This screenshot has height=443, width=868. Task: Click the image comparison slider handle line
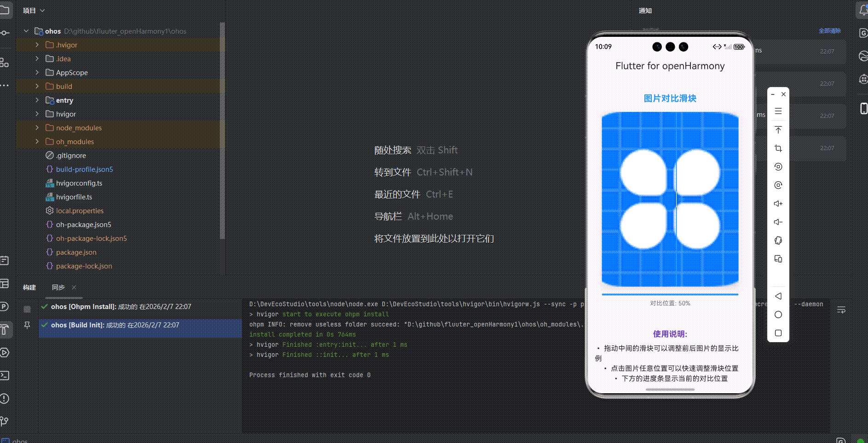(x=676, y=199)
